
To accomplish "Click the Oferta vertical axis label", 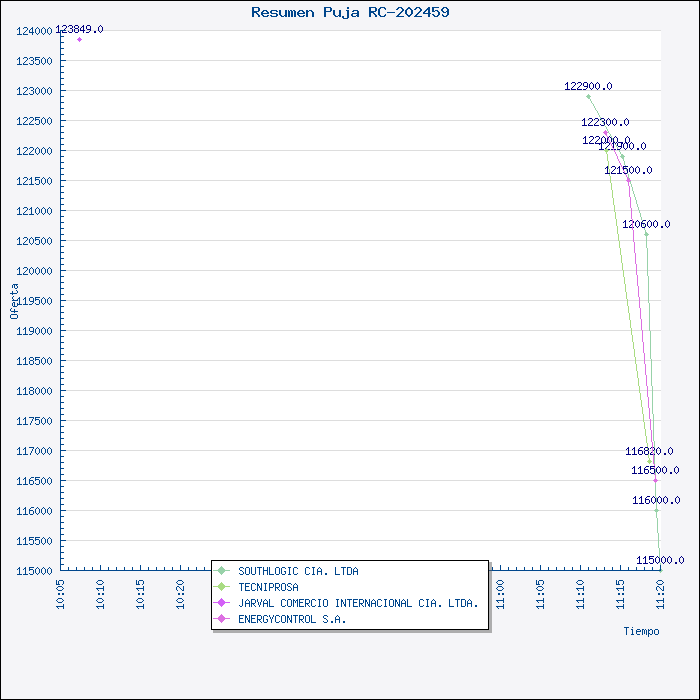I will (x=14, y=300).
